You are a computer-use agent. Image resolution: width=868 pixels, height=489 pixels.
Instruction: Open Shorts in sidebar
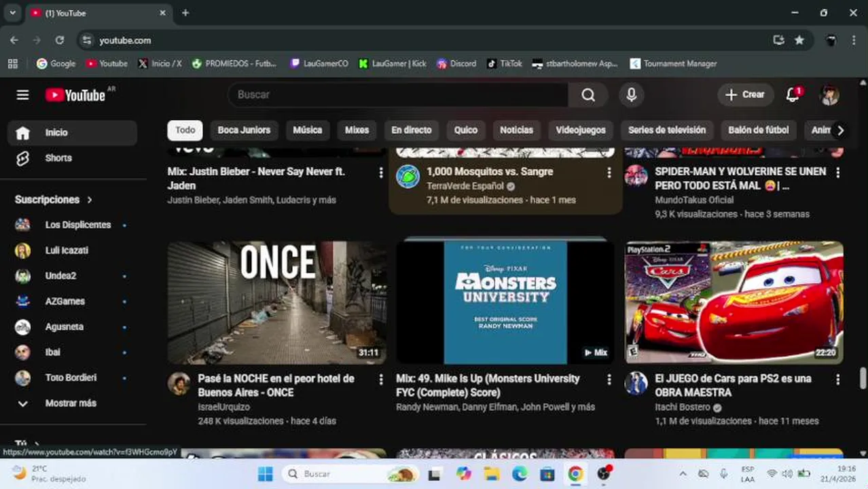coord(72,158)
